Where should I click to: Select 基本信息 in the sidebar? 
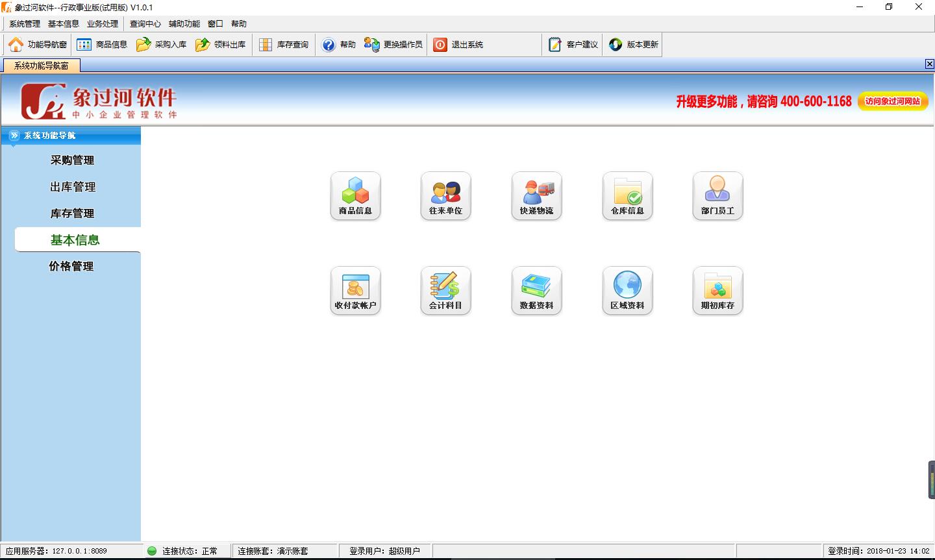point(77,239)
